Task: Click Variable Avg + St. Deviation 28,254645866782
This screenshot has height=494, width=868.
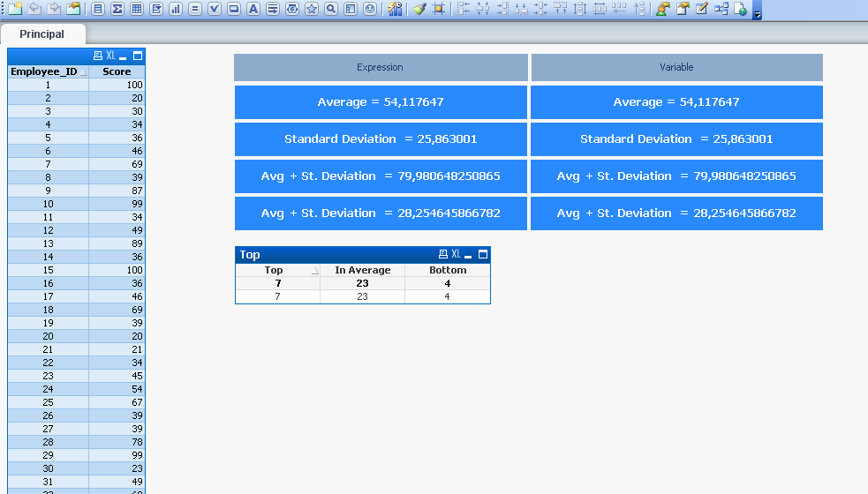Action: (677, 213)
